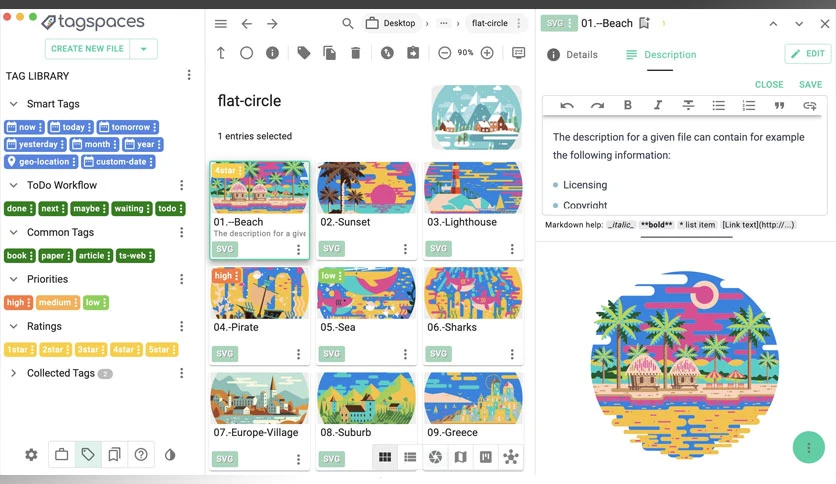Insert a numbered list in description
Image resolution: width=836 pixels, height=484 pixels.
tap(749, 105)
